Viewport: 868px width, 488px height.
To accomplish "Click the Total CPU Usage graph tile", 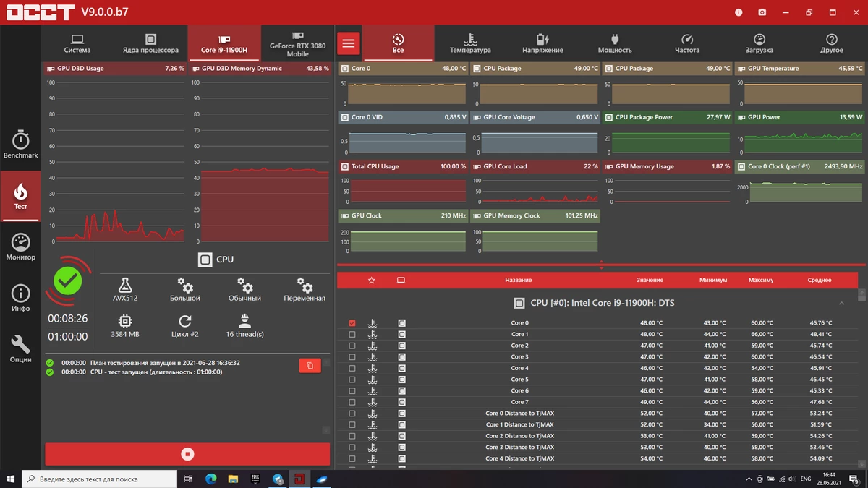I will [x=403, y=184].
